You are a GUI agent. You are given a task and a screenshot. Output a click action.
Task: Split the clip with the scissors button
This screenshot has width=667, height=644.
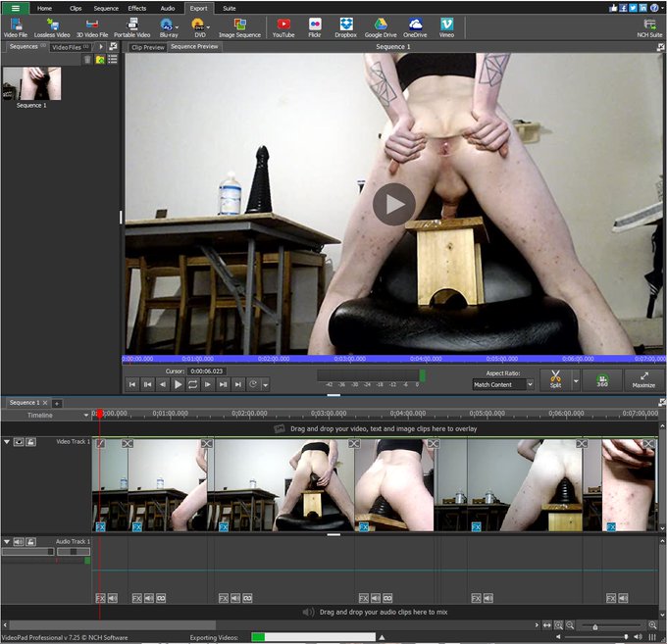click(x=555, y=378)
